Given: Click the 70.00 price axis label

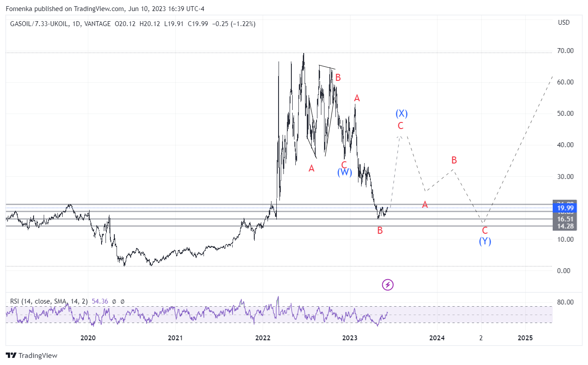Looking at the screenshot, I should point(566,51).
